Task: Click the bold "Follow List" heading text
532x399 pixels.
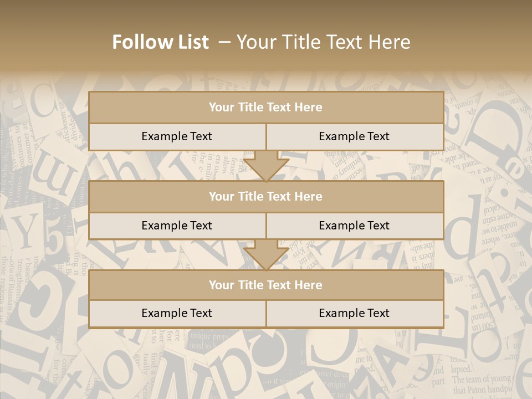Action: [x=160, y=42]
